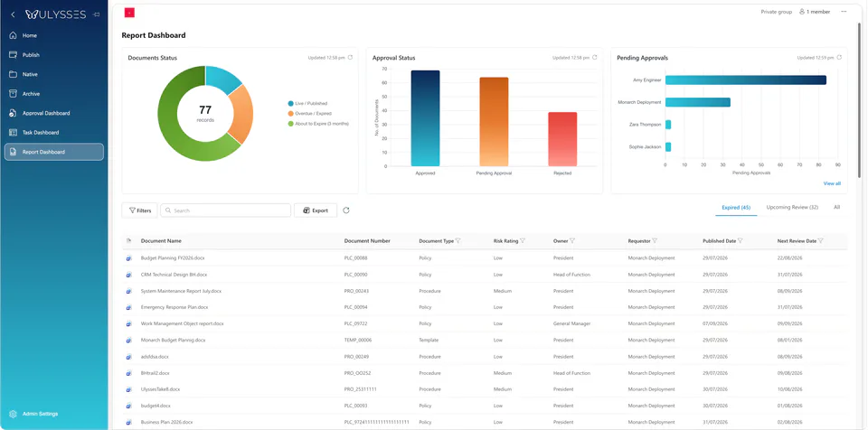Refresh the Documents Status chart

tap(350, 58)
